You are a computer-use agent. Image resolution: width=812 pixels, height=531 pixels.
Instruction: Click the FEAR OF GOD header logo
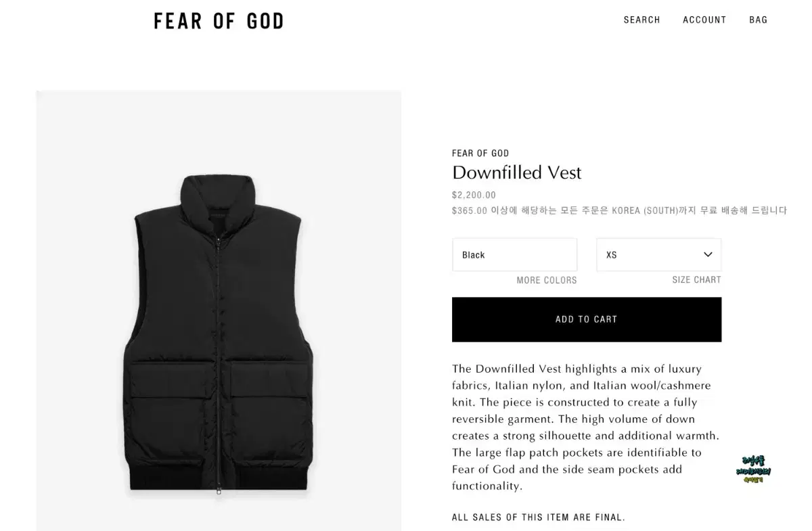point(219,21)
